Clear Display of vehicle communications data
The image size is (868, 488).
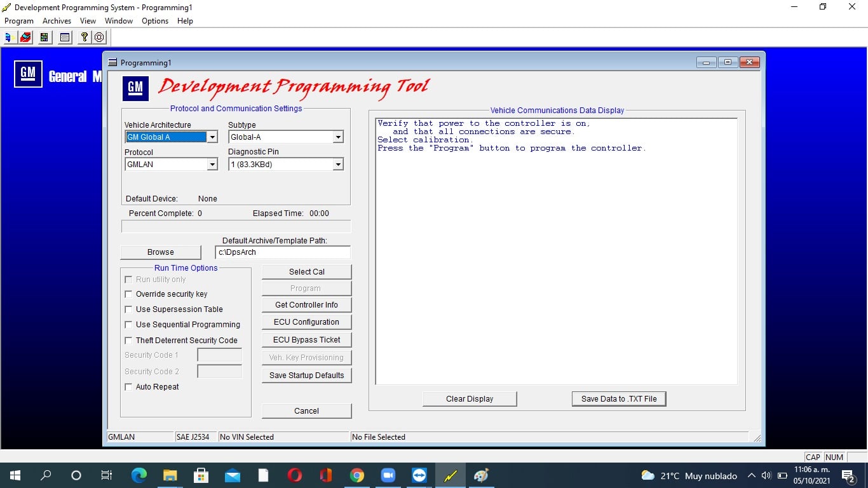pyautogui.click(x=470, y=399)
